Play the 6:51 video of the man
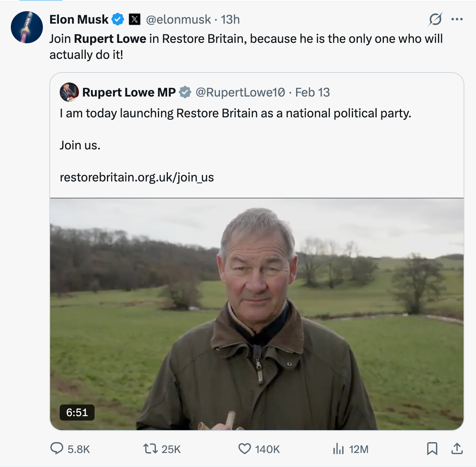 [256, 314]
